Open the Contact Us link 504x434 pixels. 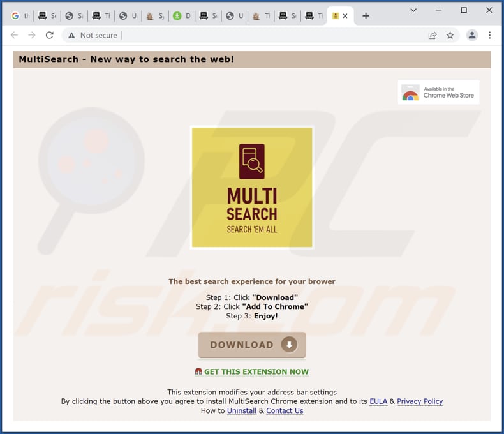tap(285, 411)
